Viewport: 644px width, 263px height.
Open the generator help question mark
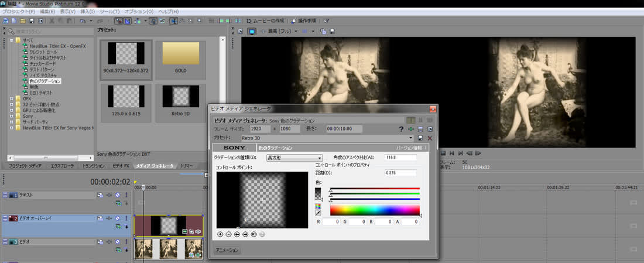pos(401,129)
